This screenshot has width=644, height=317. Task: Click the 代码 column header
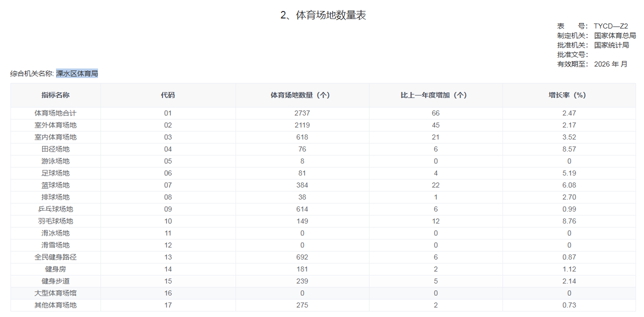click(167, 95)
